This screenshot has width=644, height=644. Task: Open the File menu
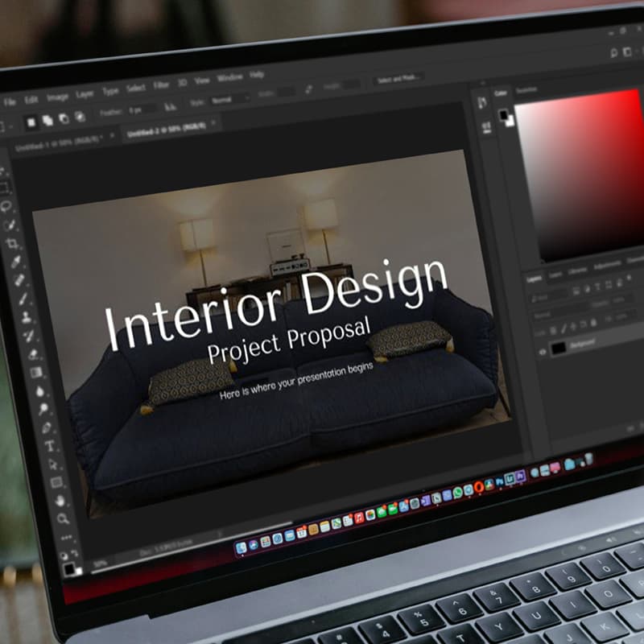pyautogui.click(x=10, y=101)
